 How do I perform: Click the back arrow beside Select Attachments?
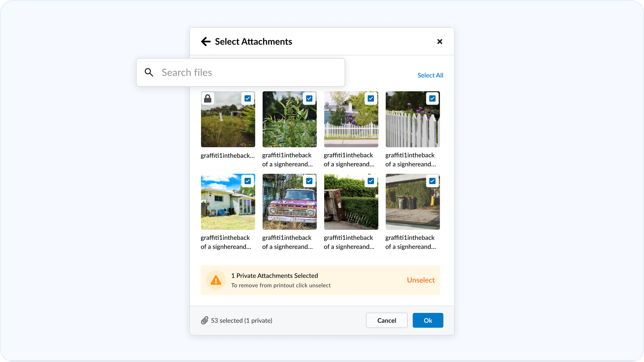point(205,41)
